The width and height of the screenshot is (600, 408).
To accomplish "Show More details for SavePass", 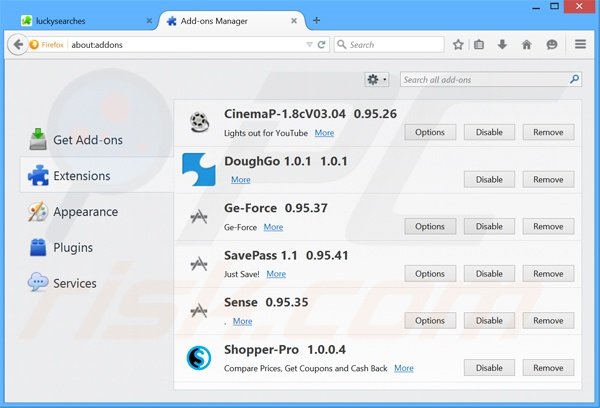I will click(276, 274).
